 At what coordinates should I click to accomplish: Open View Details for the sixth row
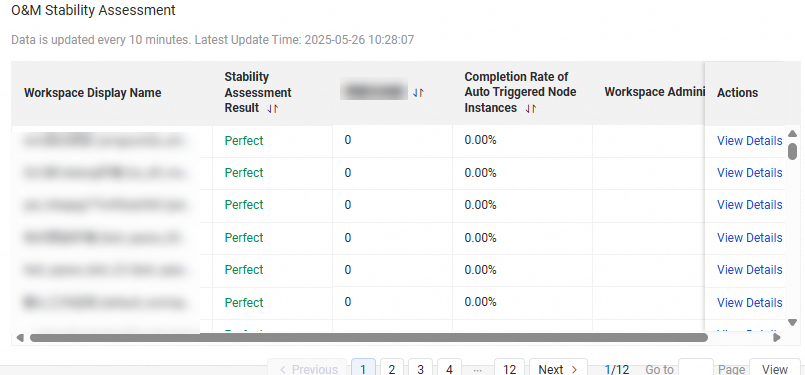pyautogui.click(x=750, y=303)
